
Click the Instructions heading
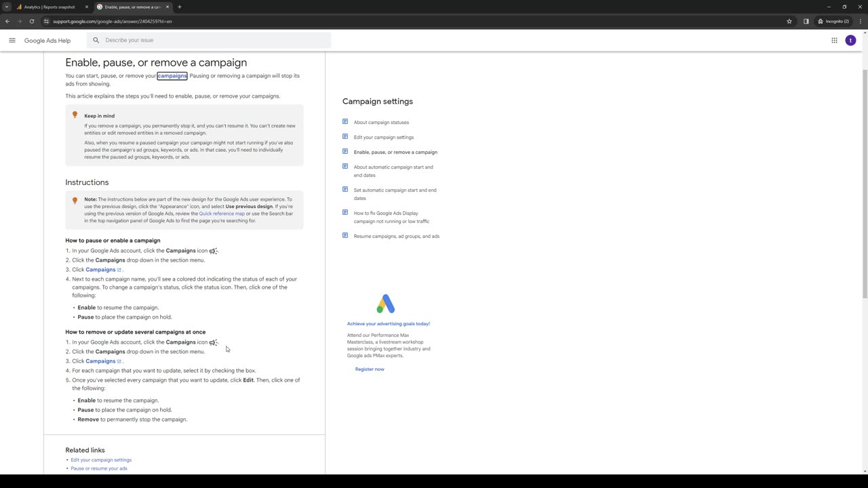coord(87,182)
